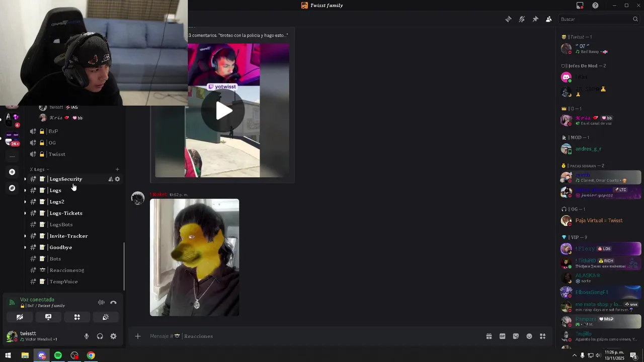Click the Roket message author avatar

click(x=138, y=198)
